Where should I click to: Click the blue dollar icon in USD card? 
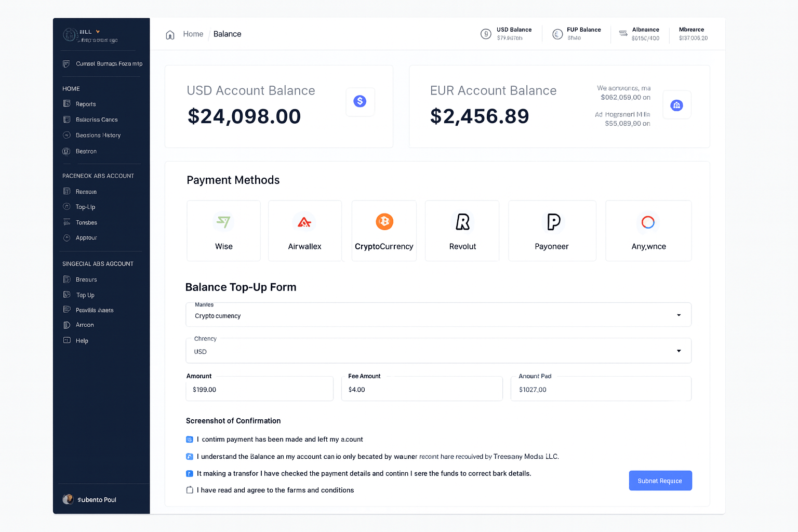[360, 101]
